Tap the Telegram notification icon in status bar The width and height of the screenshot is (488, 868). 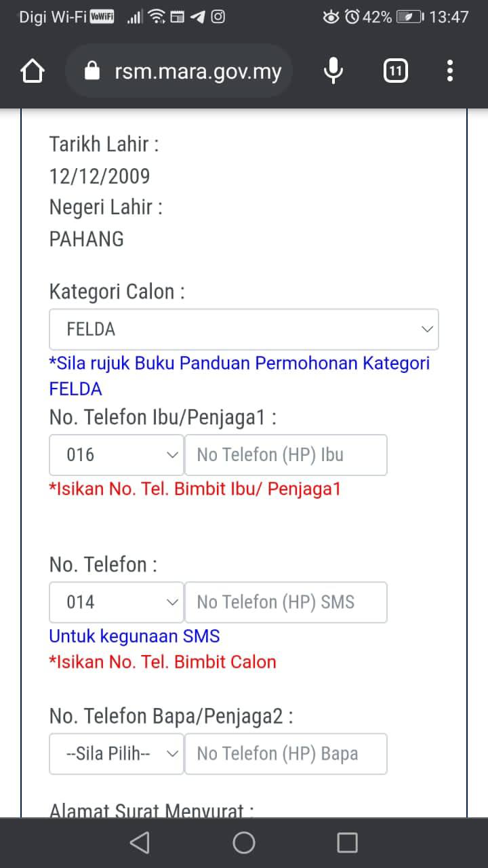198,17
